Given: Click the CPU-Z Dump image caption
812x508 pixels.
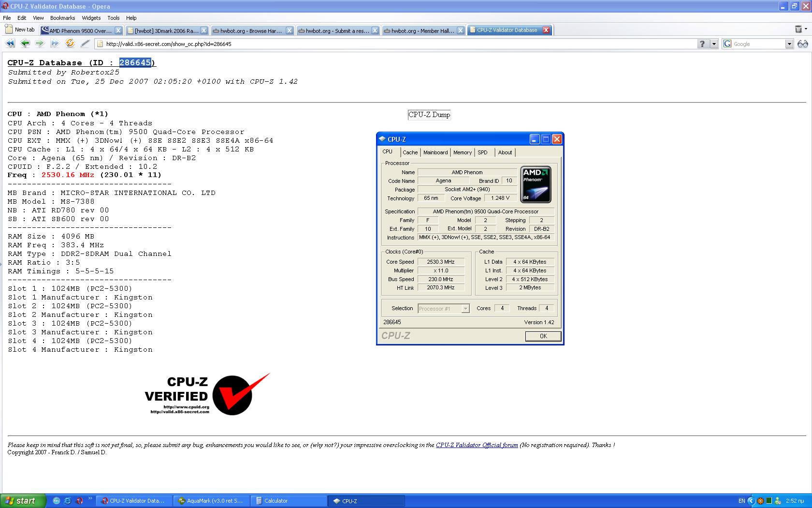Looking at the screenshot, I should pos(429,115).
